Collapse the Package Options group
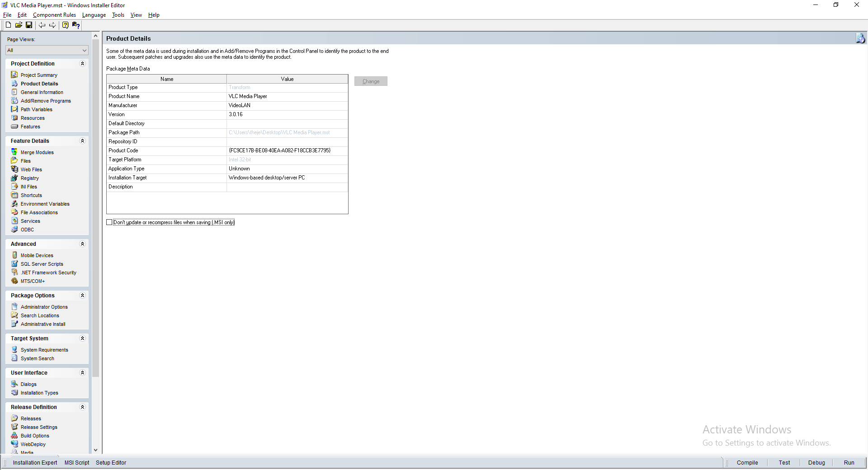The height and width of the screenshot is (470, 868). [x=82, y=296]
